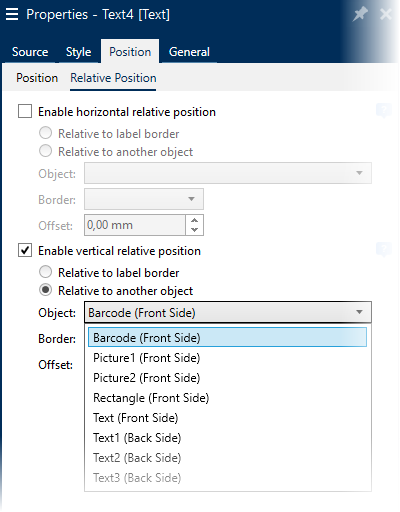Open the hamburger menu in Properties header
Viewport: 400px width, 512px height.
[x=12, y=14]
